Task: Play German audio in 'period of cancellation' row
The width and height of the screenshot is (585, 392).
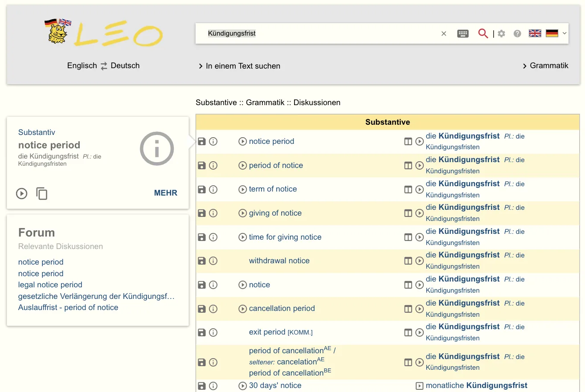Action: (x=419, y=362)
